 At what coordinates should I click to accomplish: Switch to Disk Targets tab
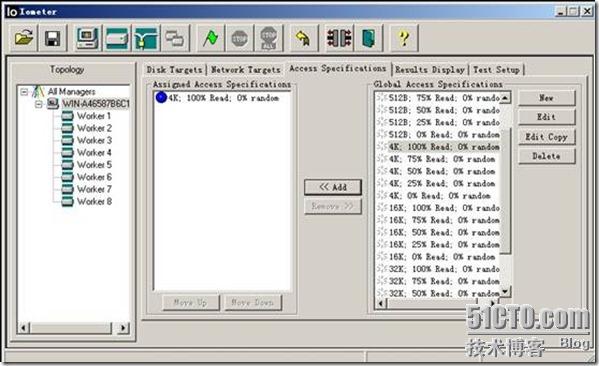point(174,70)
